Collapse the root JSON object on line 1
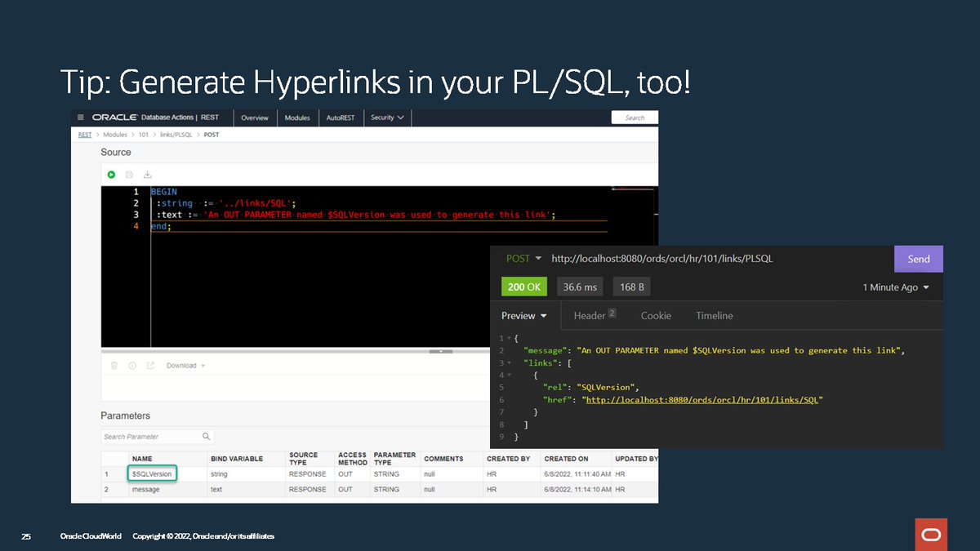The height and width of the screenshot is (551, 980). [508, 338]
